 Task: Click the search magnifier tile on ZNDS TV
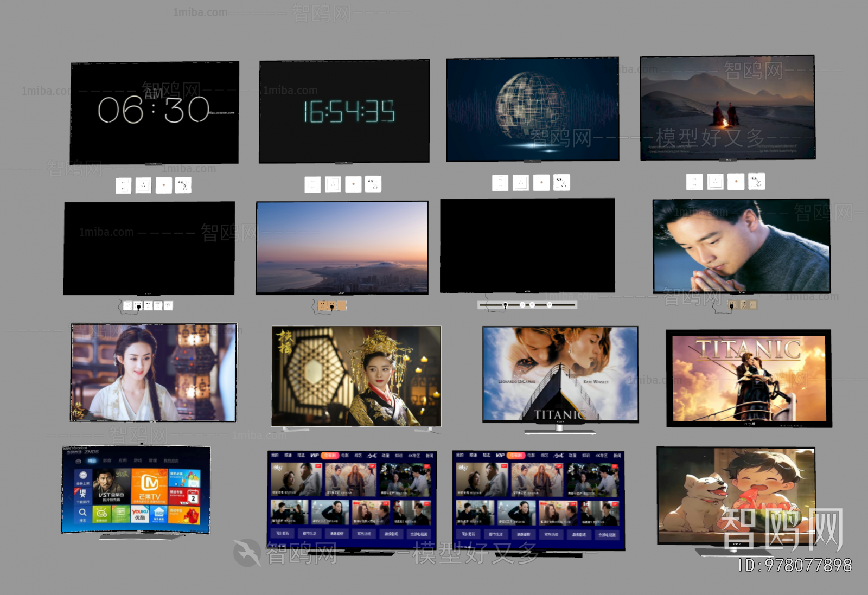point(82,513)
